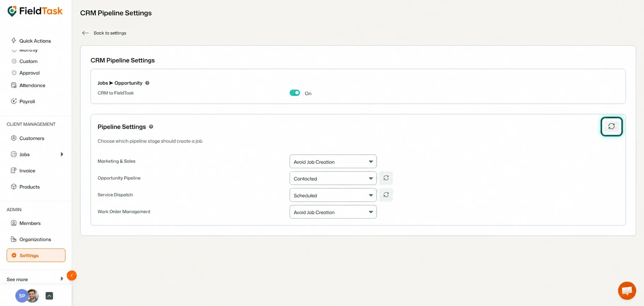Refresh all pipelines button
Screen dimensions: 644x306
[x=611, y=126]
